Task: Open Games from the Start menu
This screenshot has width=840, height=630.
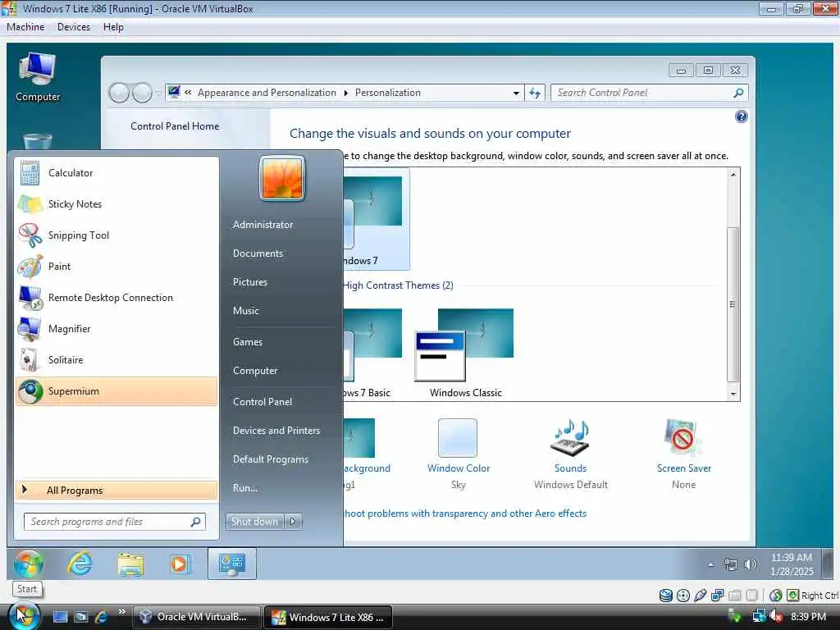Action: (x=248, y=342)
